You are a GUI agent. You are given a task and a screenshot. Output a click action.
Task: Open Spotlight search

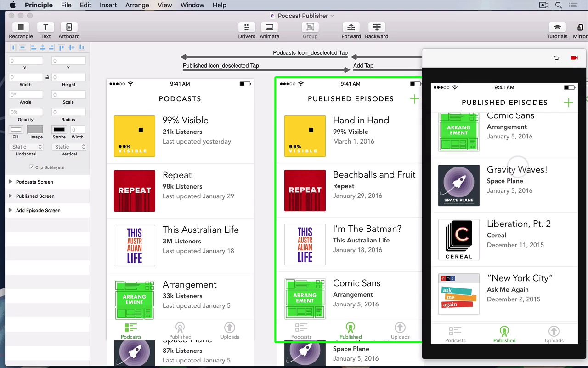[x=559, y=5]
